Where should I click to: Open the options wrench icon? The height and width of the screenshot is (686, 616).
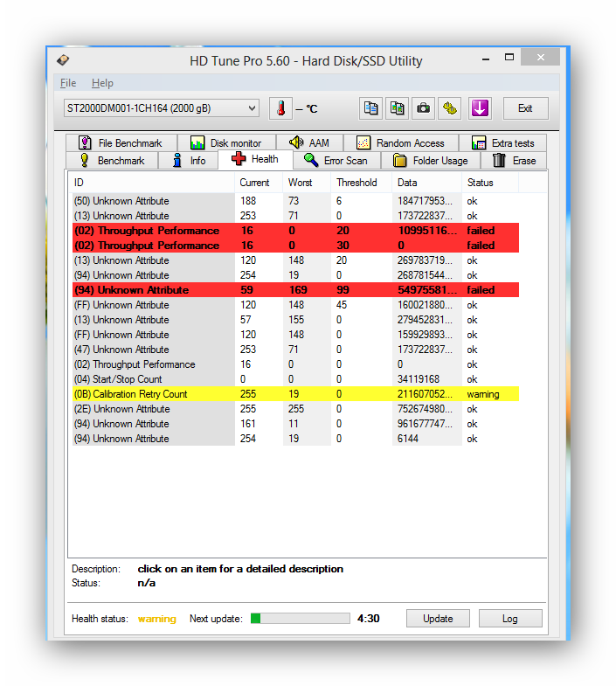click(x=450, y=108)
